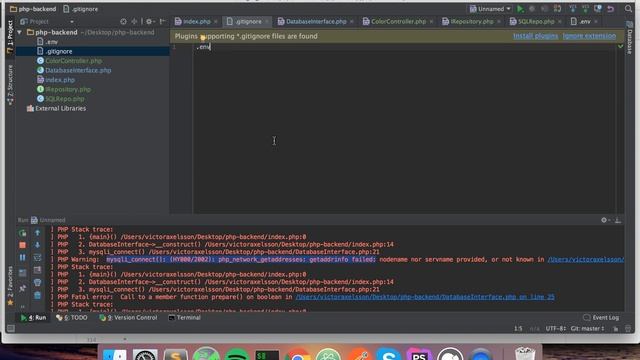
Task: Open the 9: Version Control tab
Action: click(x=128, y=318)
